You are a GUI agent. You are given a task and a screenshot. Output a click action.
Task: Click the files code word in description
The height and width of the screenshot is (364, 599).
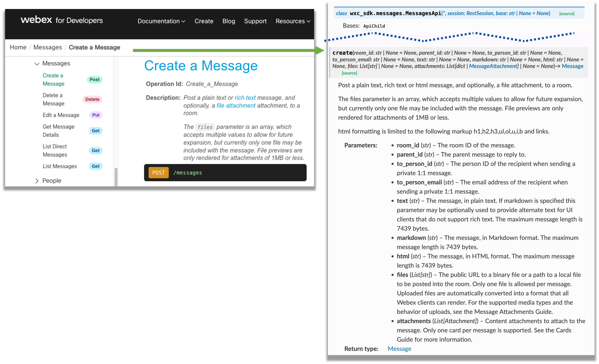click(x=205, y=127)
